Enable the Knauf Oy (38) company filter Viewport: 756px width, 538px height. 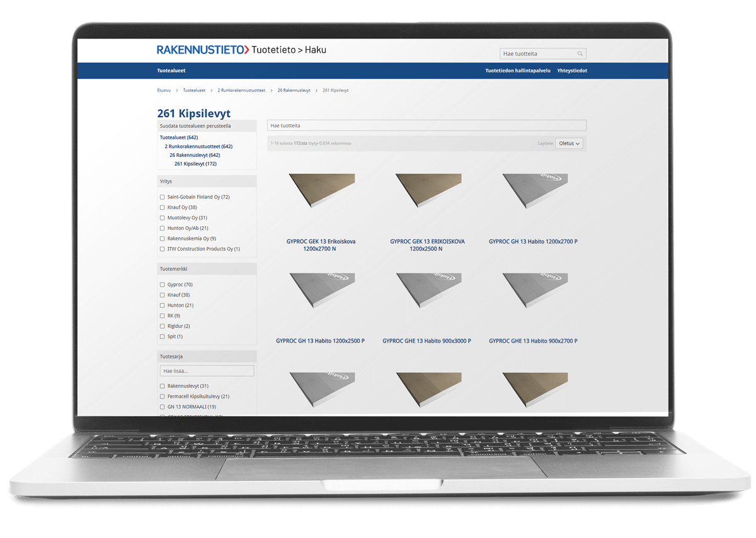click(162, 207)
